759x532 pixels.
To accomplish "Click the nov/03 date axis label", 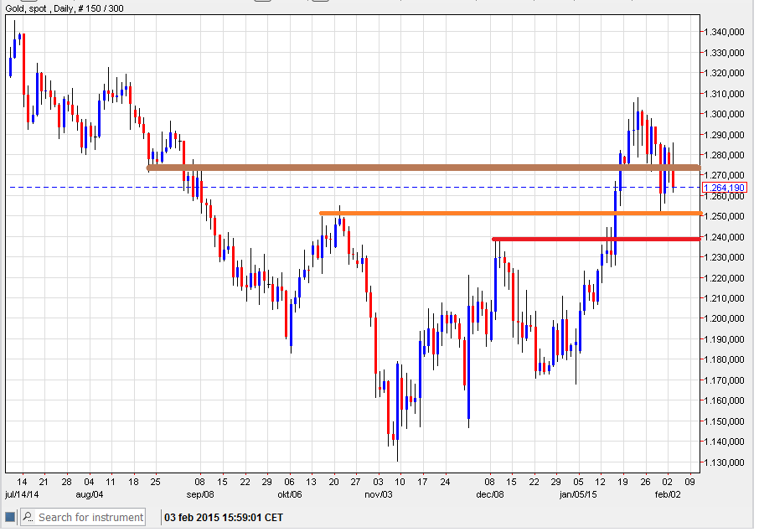I will coord(379,494).
